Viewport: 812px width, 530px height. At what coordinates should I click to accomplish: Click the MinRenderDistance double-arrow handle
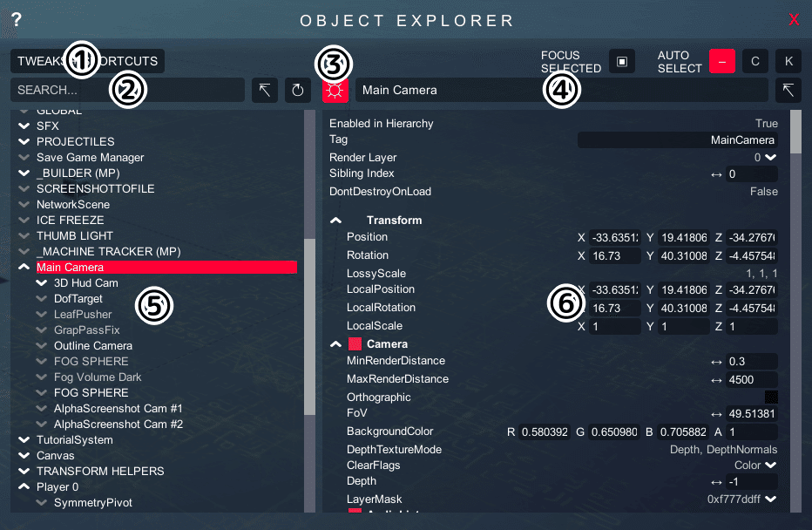(x=716, y=362)
